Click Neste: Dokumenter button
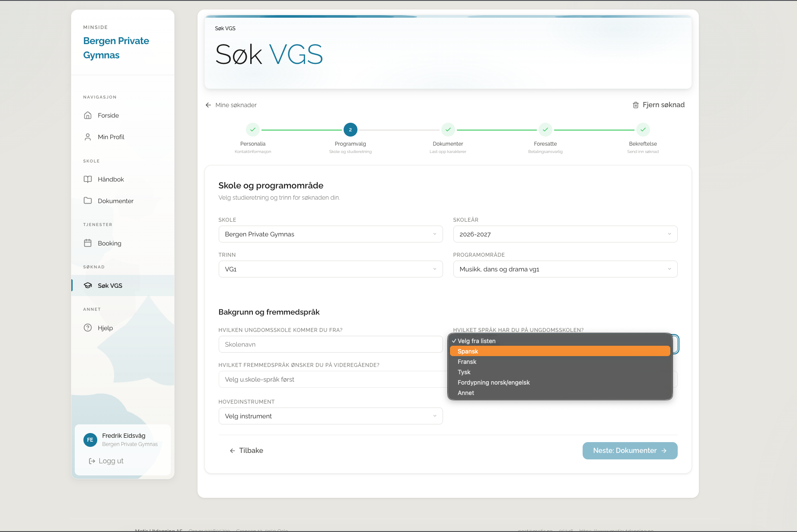 [x=630, y=451]
